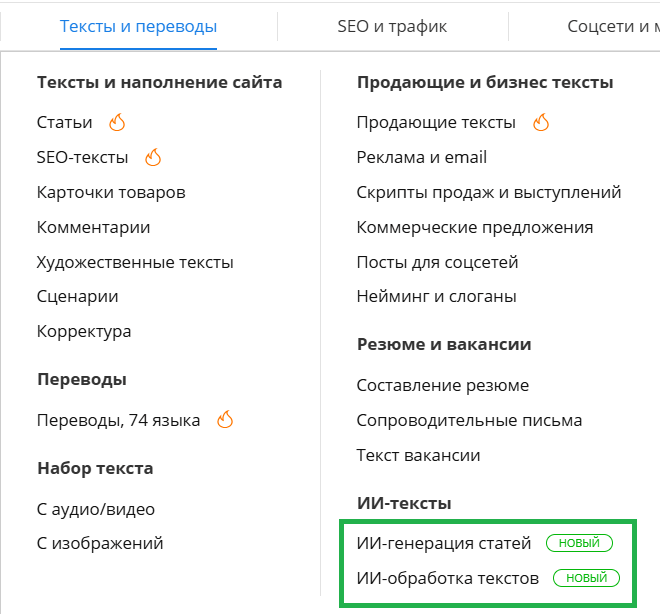Select the Тексты и переводы tab
The width and height of the screenshot is (660, 614).
[138, 27]
